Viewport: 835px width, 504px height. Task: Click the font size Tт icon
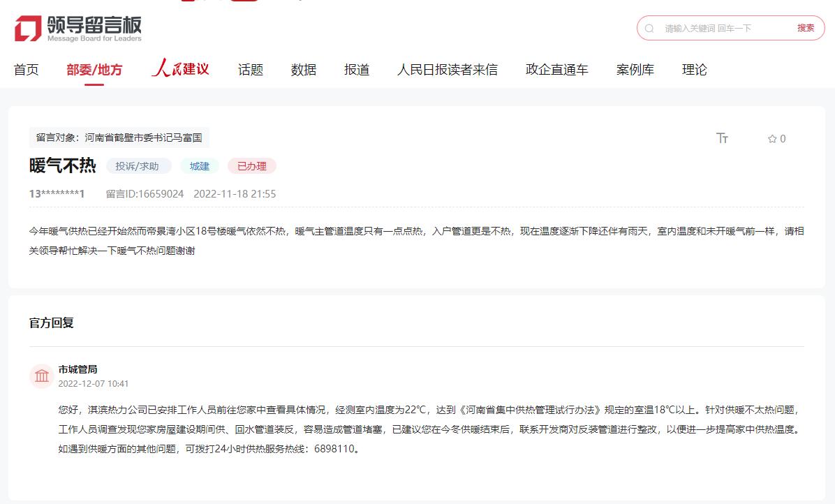[723, 138]
